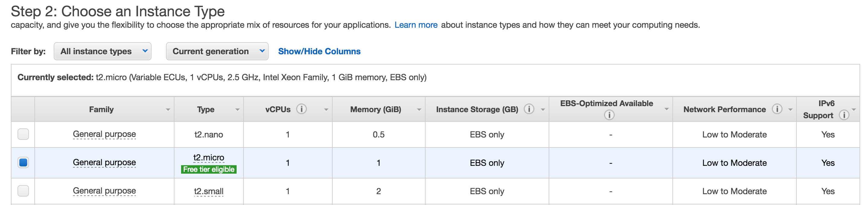The image size is (868, 205).
Task: Select the t2.nano instance checkbox
Action: pos(23,134)
